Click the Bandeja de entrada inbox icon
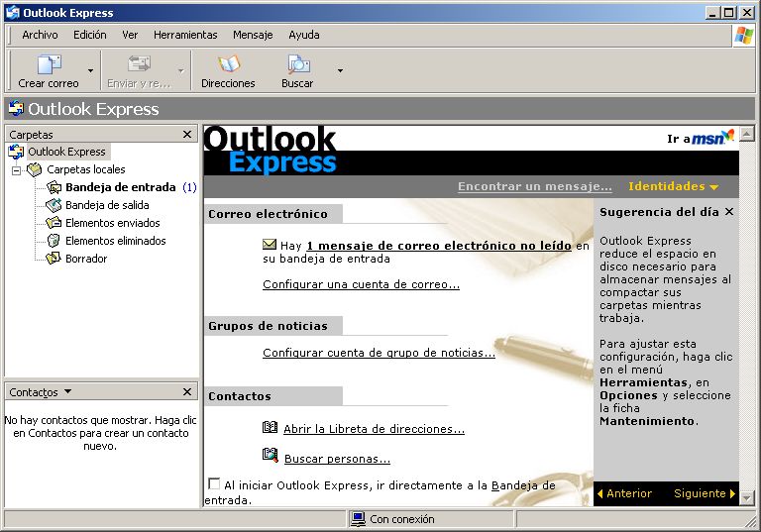 point(54,187)
